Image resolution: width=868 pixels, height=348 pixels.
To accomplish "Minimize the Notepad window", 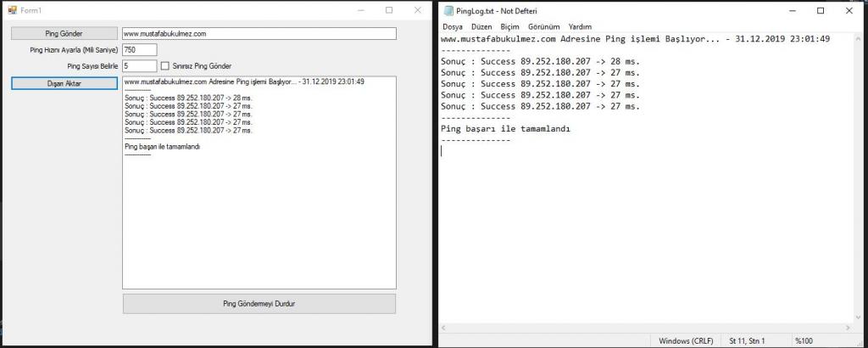I will point(793,10).
